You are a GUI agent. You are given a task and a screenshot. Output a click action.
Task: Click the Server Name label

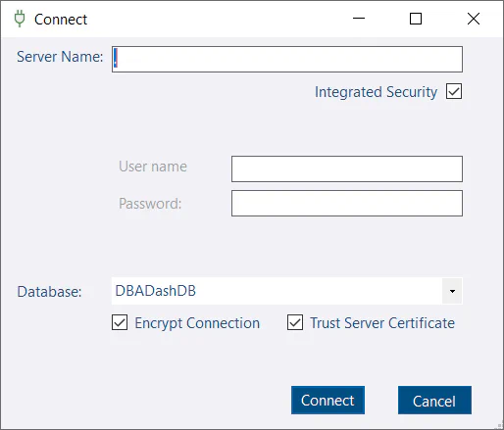coord(60,57)
